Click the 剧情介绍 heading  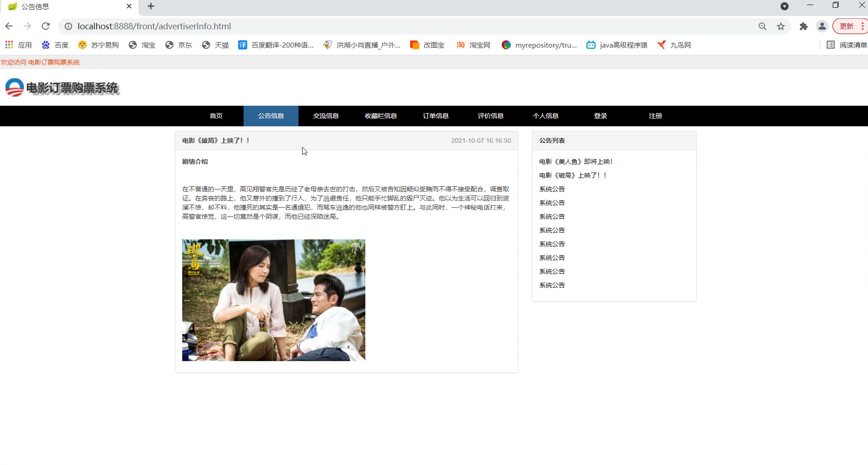point(195,162)
